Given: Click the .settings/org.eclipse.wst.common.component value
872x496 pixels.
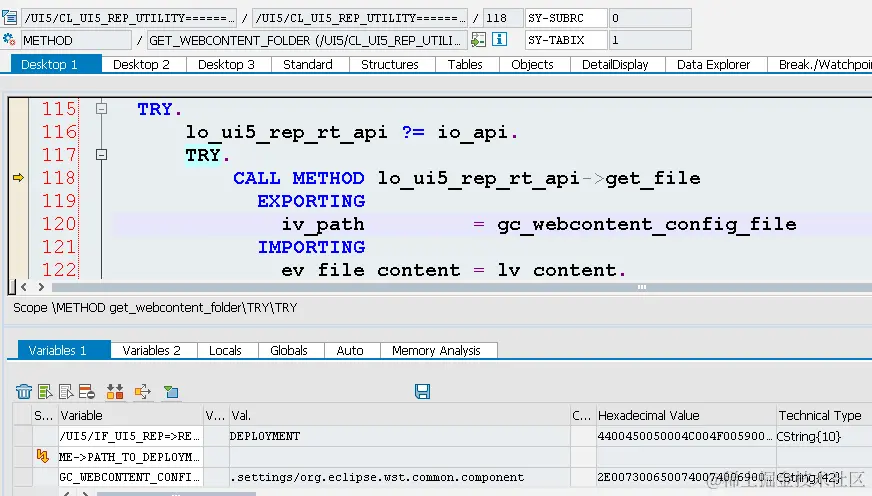Looking at the screenshot, I should point(399,477).
